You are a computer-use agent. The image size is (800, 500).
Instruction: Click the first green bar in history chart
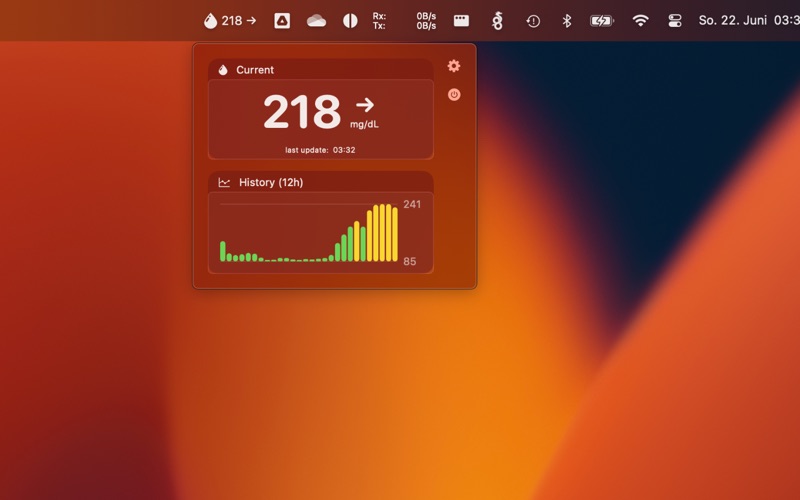pos(222,251)
